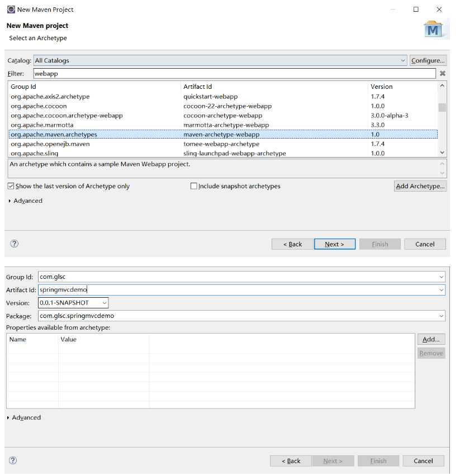This screenshot has height=476, width=460.
Task: Click the archetype list scrollbar down arrow
Action: tap(442, 153)
